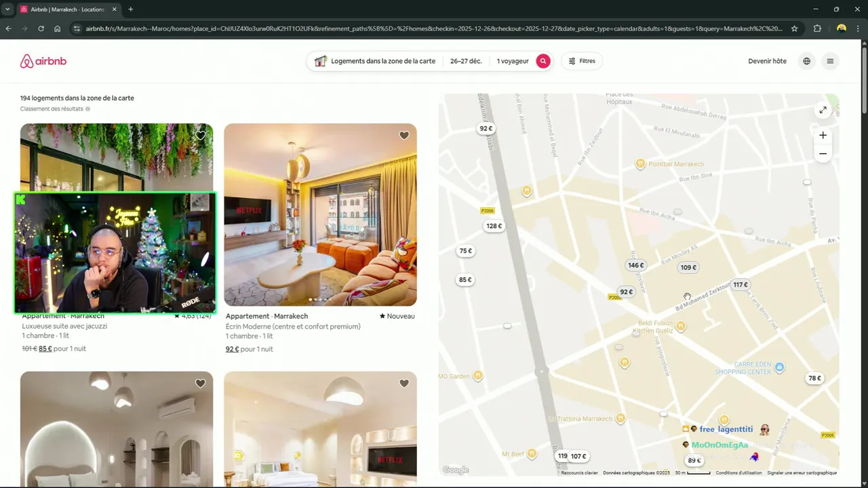Click the la Trattoria Marrakech map label
The width and height of the screenshot is (868, 488).
[x=580, y=420]
